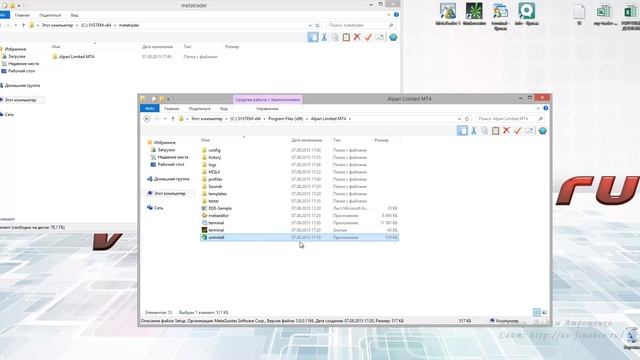The width and height of the screenshot is (640, 360).
Task: Select the uninstall application file
Action: pos(299,238)
